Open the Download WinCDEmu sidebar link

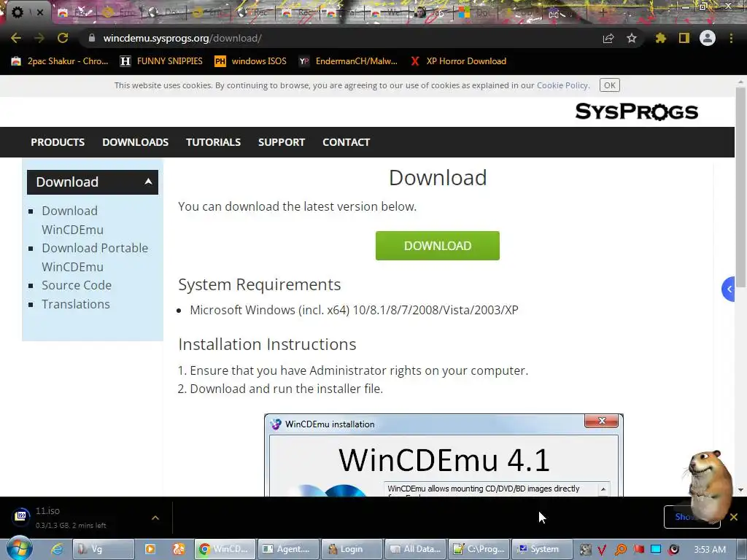click(72, 220)
